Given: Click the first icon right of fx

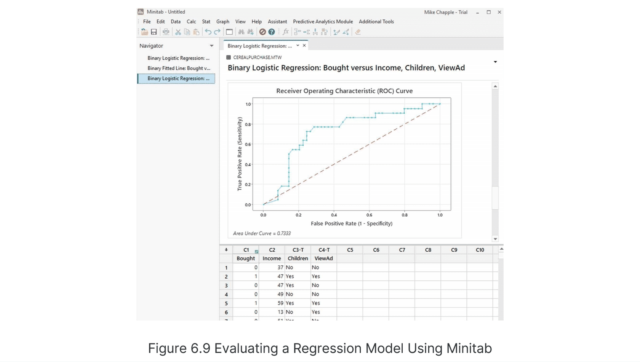Looking at the screenshot, I should (x=298, y=32).
